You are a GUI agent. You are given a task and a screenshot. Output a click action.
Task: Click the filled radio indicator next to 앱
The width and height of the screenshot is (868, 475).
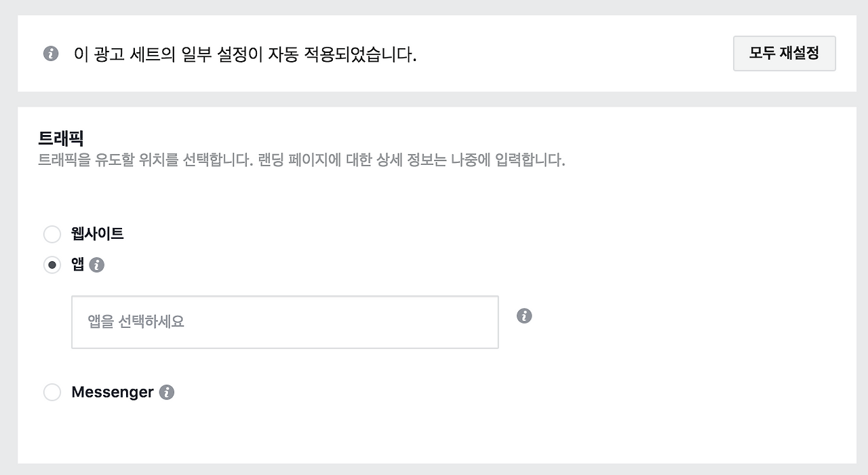pos(52,265)
